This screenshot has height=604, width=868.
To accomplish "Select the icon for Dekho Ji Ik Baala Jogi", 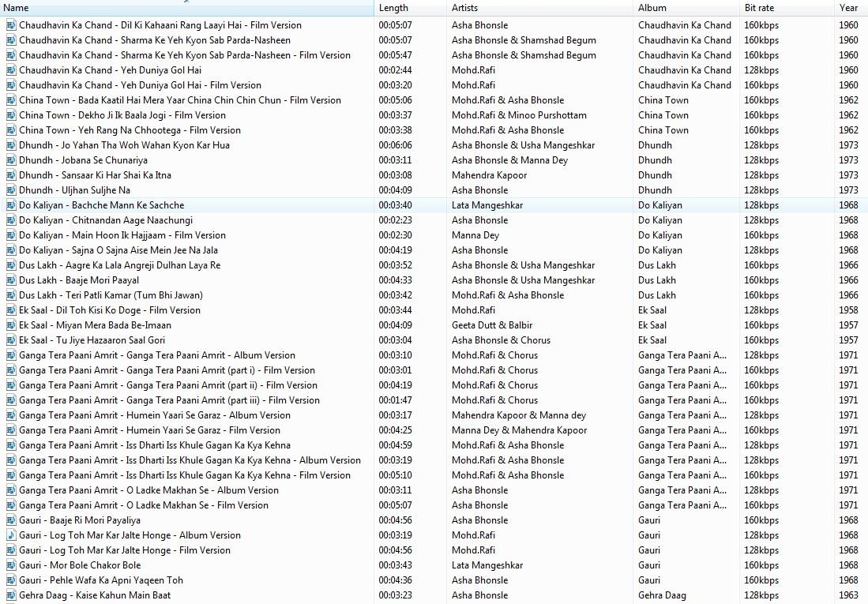I will tap(11, 114).
